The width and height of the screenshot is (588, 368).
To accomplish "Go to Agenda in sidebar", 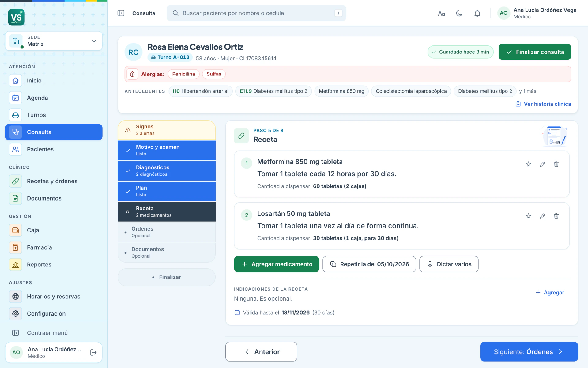I will click(54, 98).
